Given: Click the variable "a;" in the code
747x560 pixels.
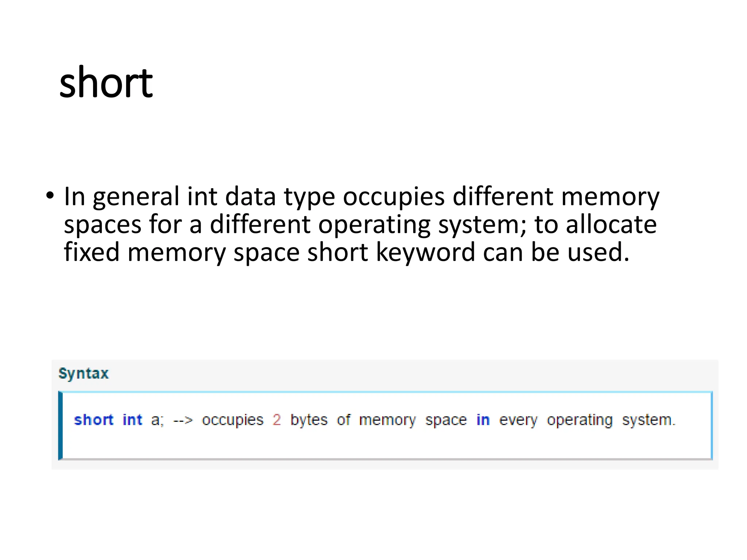Looking at the screenshot, I should click(x=158, y=420).
